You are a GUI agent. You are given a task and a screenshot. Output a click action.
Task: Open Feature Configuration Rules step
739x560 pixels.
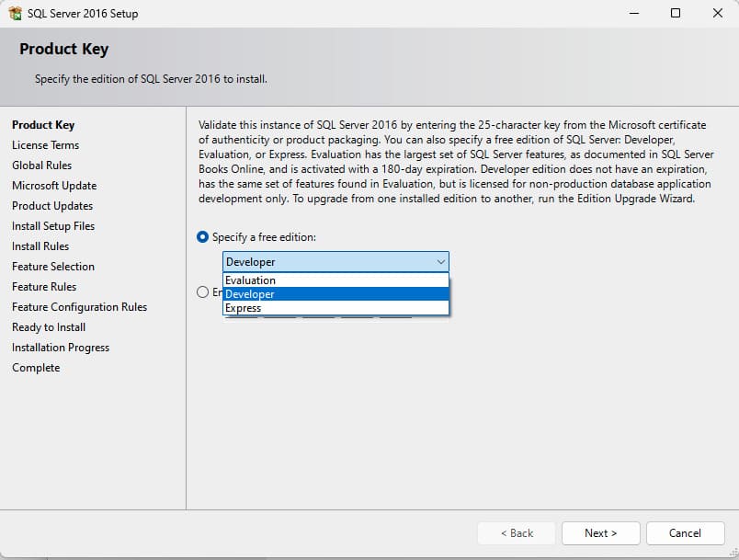pos(79,307)
